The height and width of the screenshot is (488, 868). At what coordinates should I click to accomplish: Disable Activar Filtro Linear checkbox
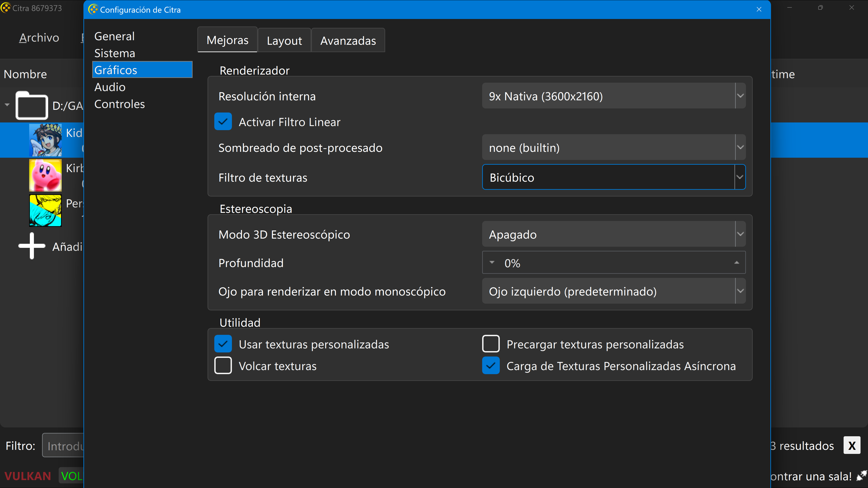[223, 122]
